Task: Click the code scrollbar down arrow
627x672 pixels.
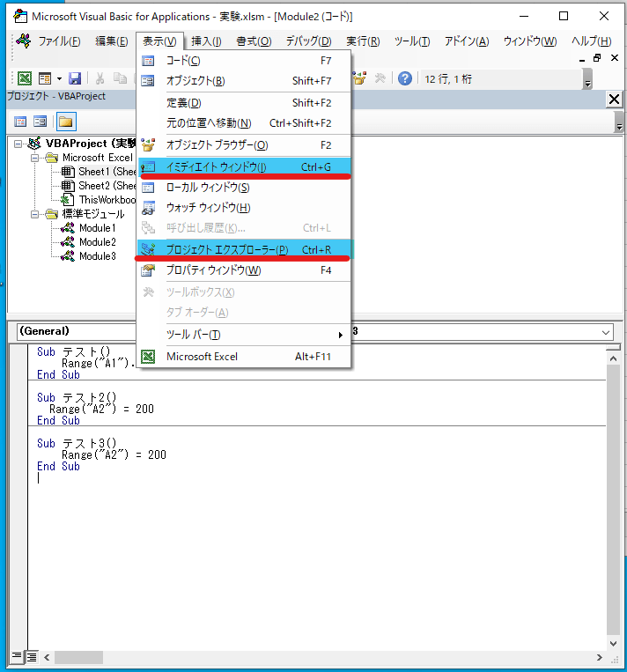Action: pos(613,643)
